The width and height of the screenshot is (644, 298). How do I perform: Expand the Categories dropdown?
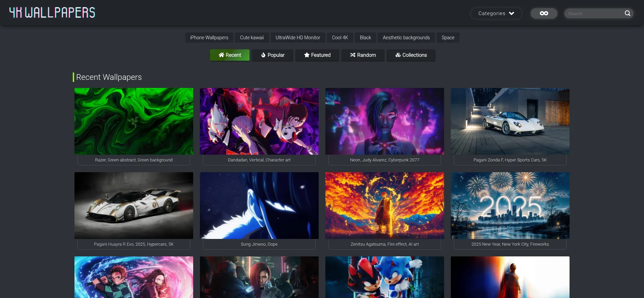(x=496, y=13)
